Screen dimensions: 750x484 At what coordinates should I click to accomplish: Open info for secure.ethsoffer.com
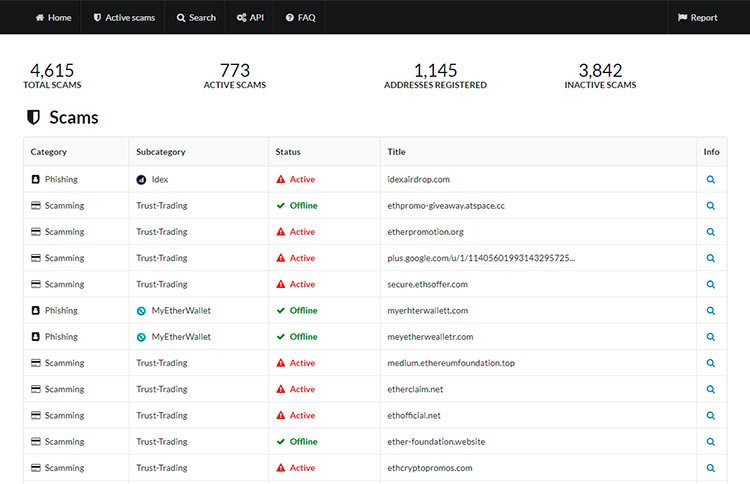[711, 284]
